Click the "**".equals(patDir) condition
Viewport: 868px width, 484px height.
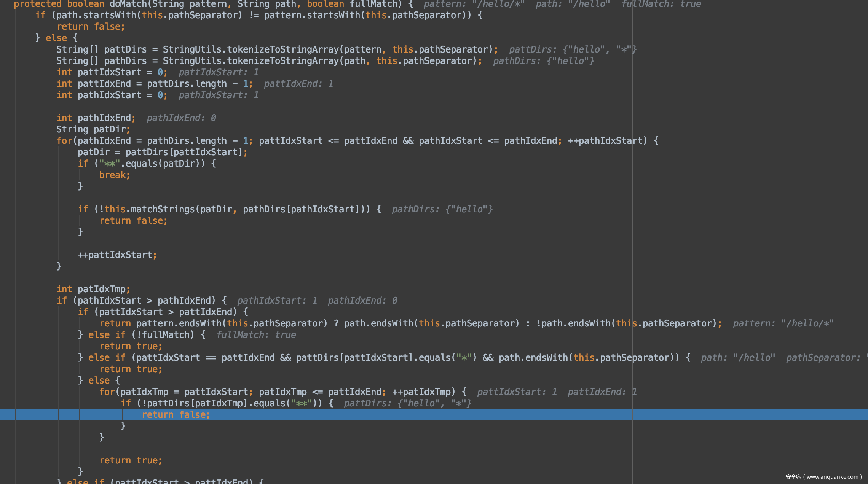(152, 164)
